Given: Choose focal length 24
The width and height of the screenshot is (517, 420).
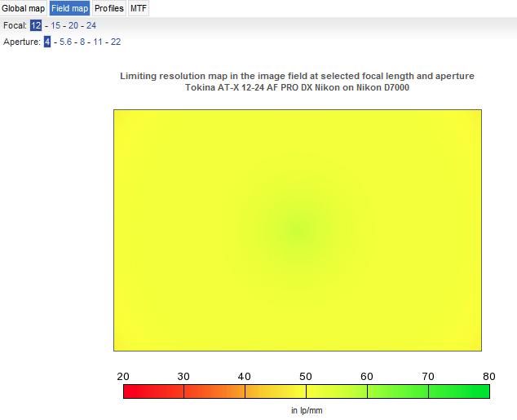Looking at the screenshot, I should pos(91,25).
